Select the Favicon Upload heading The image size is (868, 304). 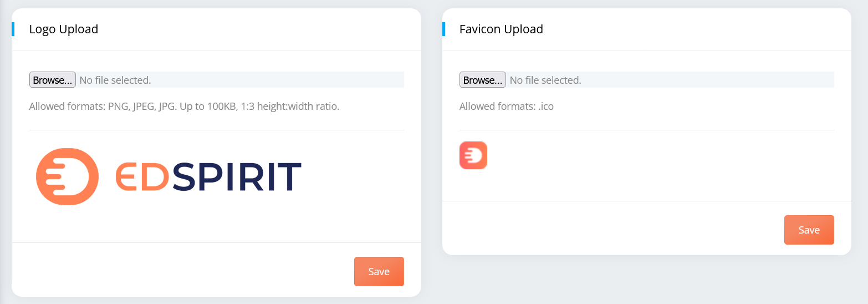(501, 29)
